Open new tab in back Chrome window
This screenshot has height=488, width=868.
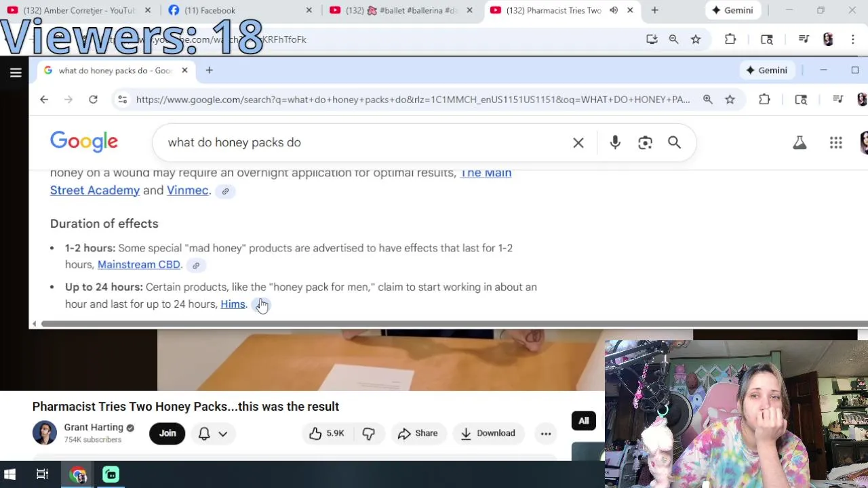click(x=654, y=10)
